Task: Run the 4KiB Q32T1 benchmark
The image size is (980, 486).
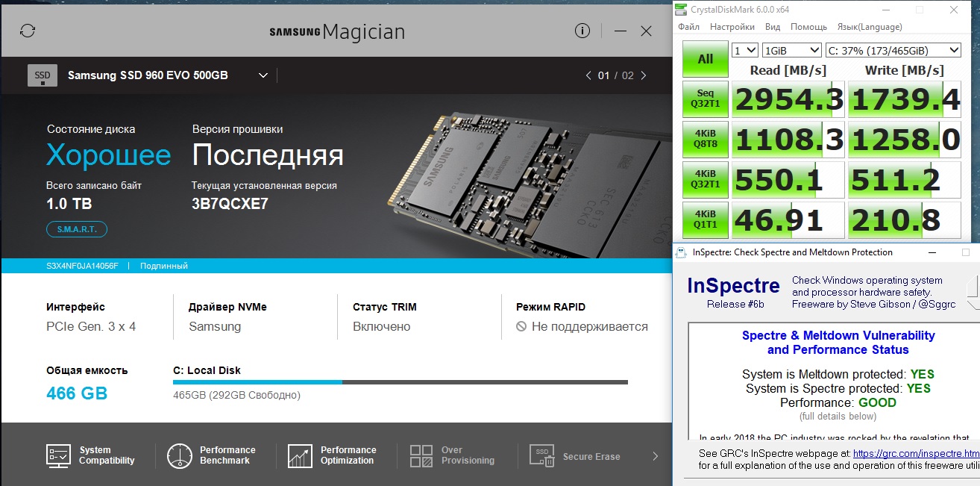Action: click(x=705, y=180)
